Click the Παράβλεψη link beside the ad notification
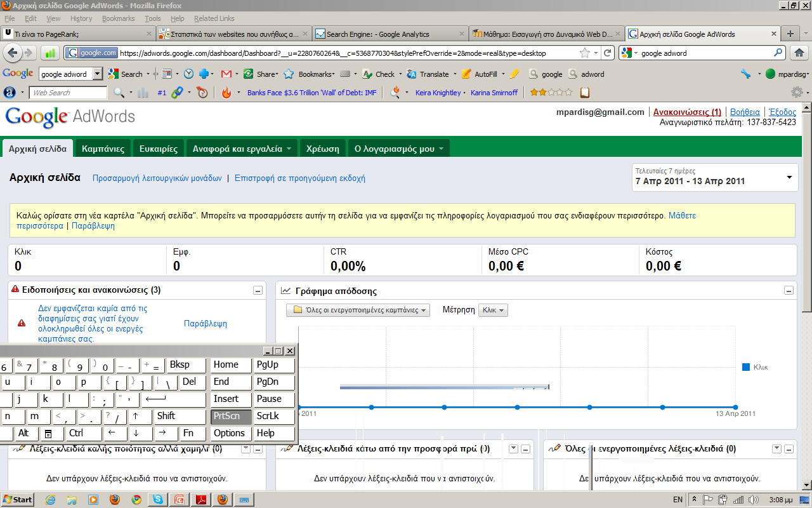The image size is (812, 508). pos(206,323)
